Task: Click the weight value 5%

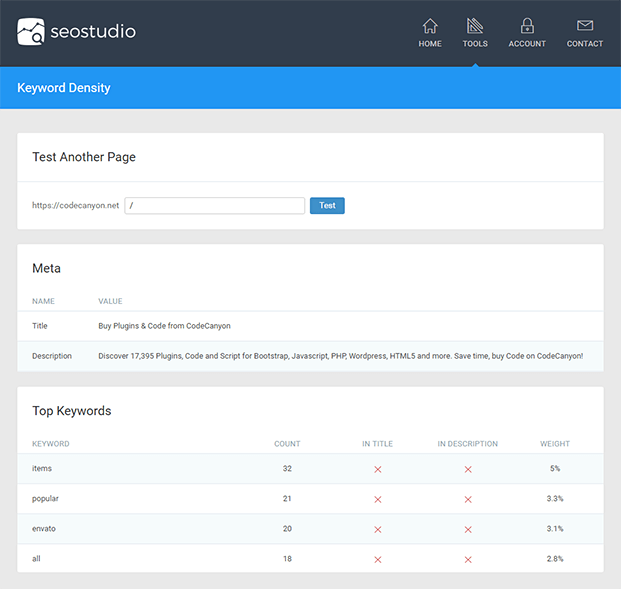Action: pyautogui.click(x=555, y=468)
